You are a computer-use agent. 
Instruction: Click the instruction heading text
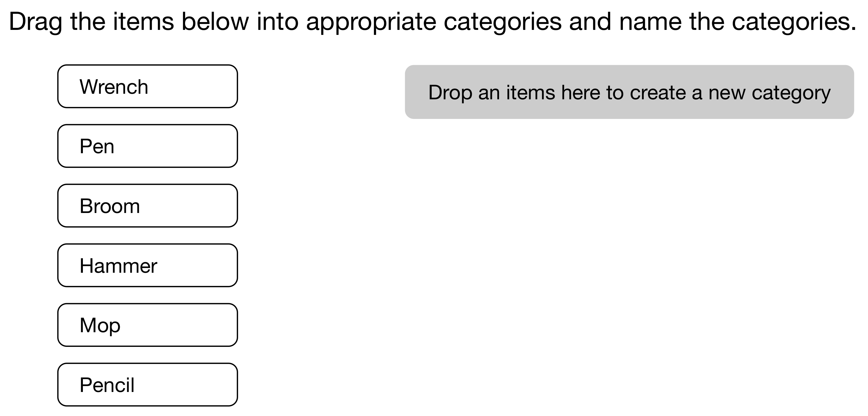[433, 22]
